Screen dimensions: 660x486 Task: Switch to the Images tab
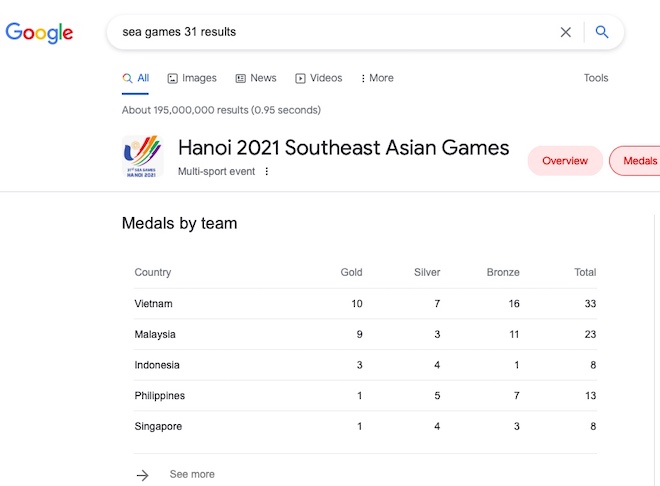click(x=192, y=78)
